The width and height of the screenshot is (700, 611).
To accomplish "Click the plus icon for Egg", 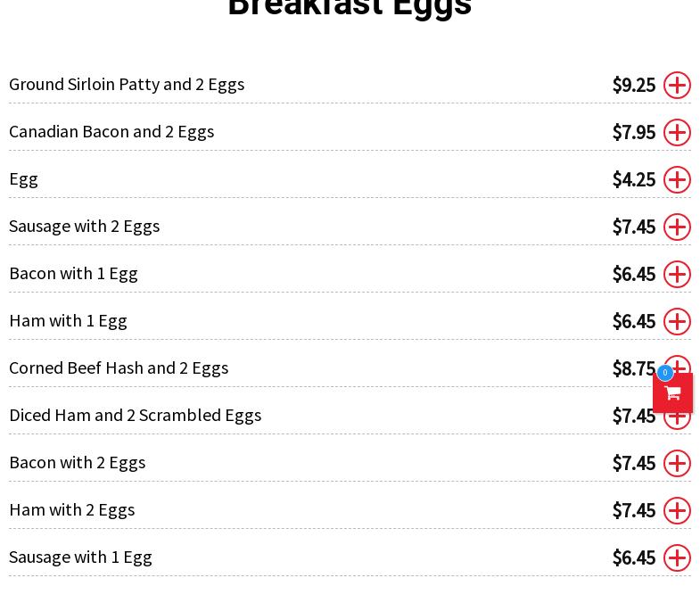I will coord(677,180).
